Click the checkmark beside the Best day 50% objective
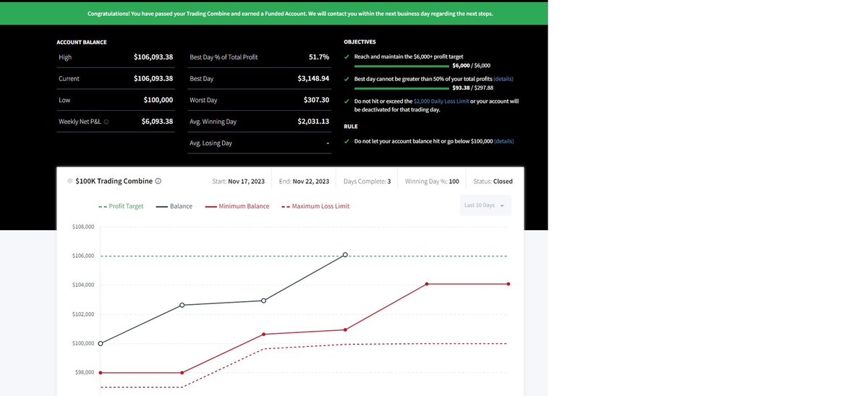Viewport: 868px width, 396px height. coord(348,78)
